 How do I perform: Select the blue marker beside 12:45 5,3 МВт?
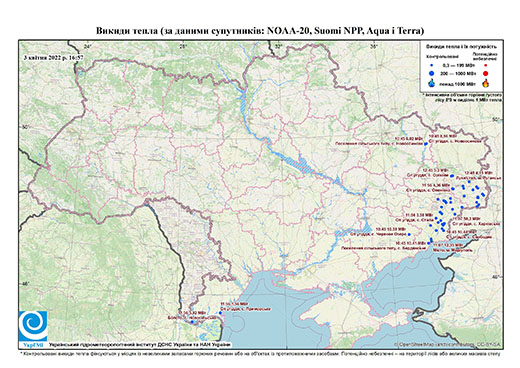(452, 176)
